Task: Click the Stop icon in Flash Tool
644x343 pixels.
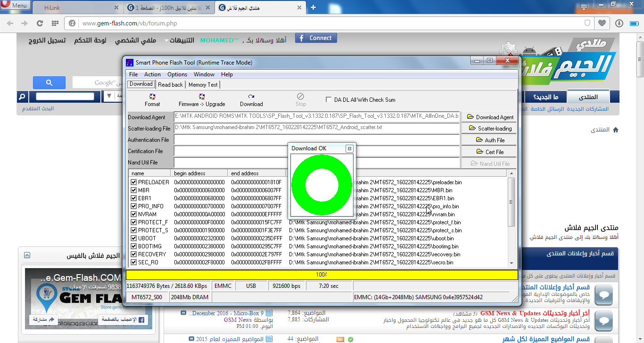Action: [301, 96]
